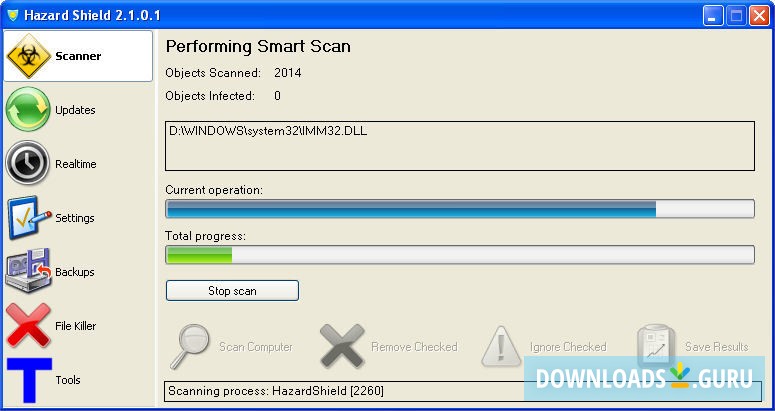This screenshot has height=411, width=775.
Task: Click the Total progress label
Action: coord(206,236)
